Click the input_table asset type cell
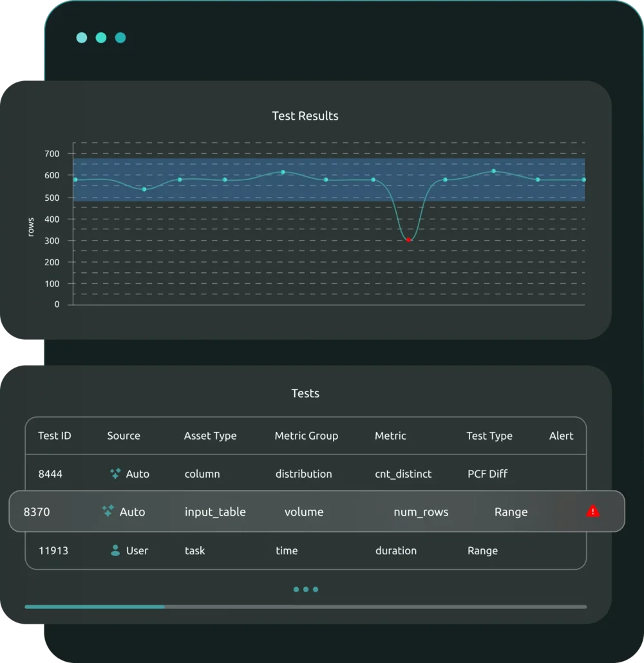644x663 pixels. pos(215,512)
